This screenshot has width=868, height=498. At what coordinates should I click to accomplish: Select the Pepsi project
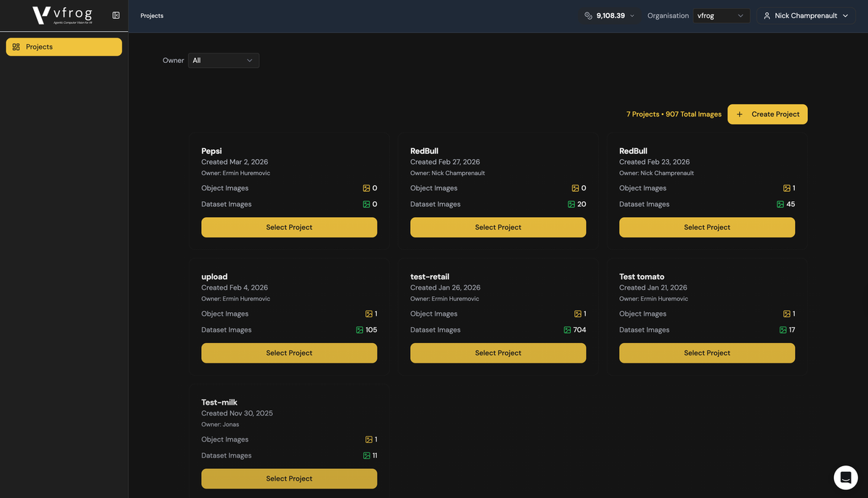click(x=289, y=227)
